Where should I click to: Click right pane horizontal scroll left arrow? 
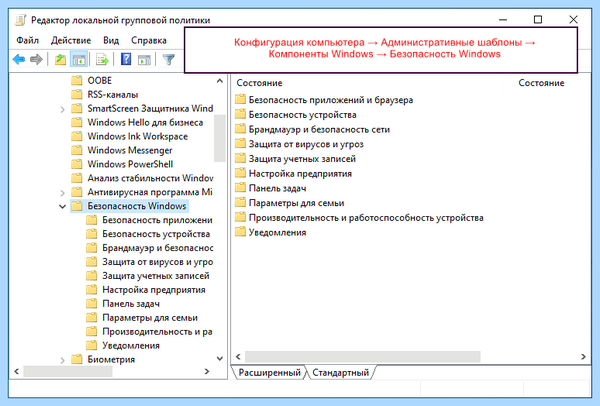[238, 357]
